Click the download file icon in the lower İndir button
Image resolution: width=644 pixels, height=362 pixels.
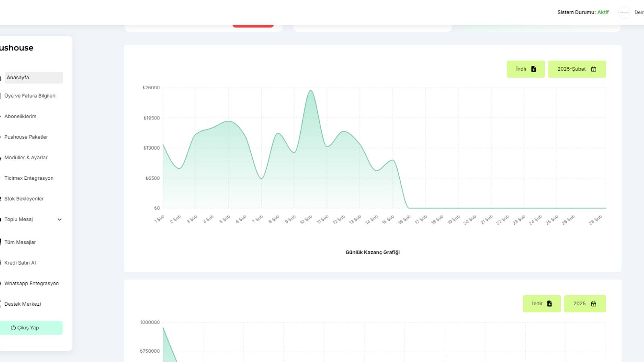(549, 304)
